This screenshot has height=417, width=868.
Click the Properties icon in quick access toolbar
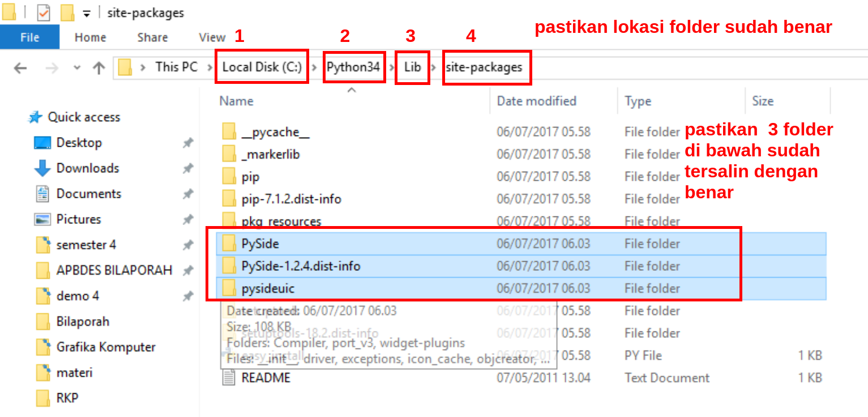click(x=44, y=12)
